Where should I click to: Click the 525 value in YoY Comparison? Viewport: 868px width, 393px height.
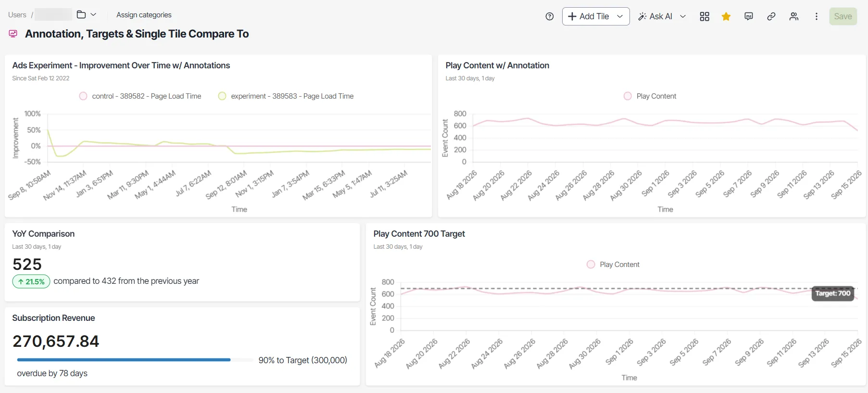coord(27,264)
